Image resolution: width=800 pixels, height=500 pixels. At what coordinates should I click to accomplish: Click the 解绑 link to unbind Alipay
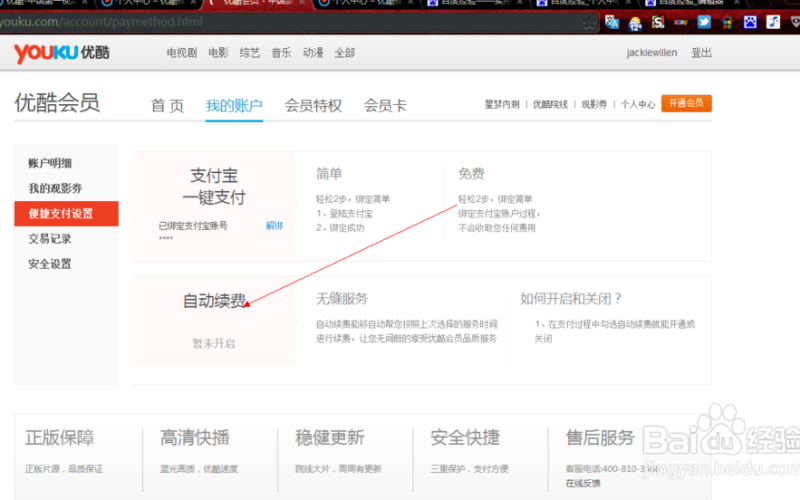point(274,226)
